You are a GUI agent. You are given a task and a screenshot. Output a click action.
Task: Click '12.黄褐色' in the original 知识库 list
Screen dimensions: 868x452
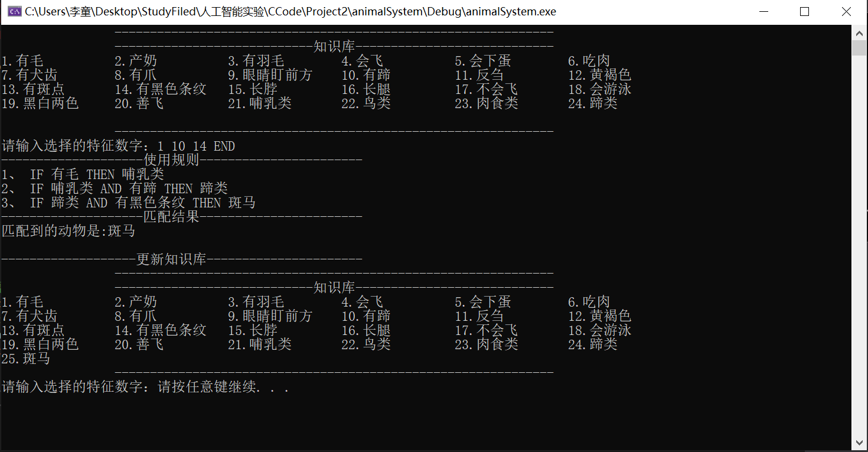[600, 75]
